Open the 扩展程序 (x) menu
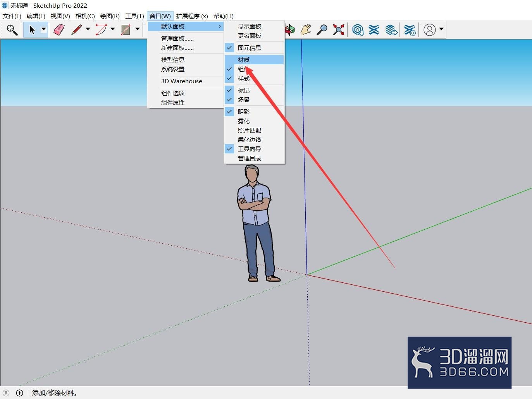 [192, 16]
